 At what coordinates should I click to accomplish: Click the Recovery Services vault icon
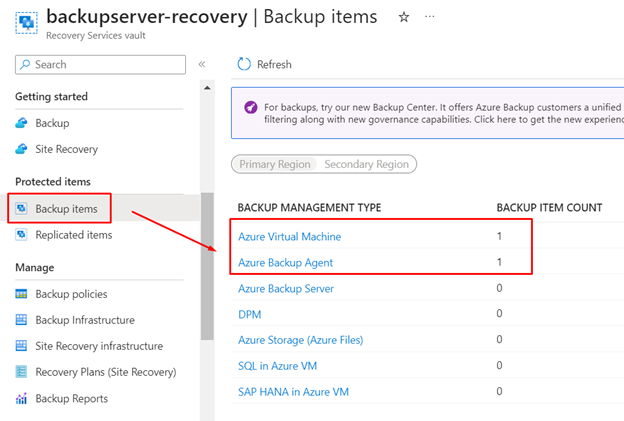[27, 23]
